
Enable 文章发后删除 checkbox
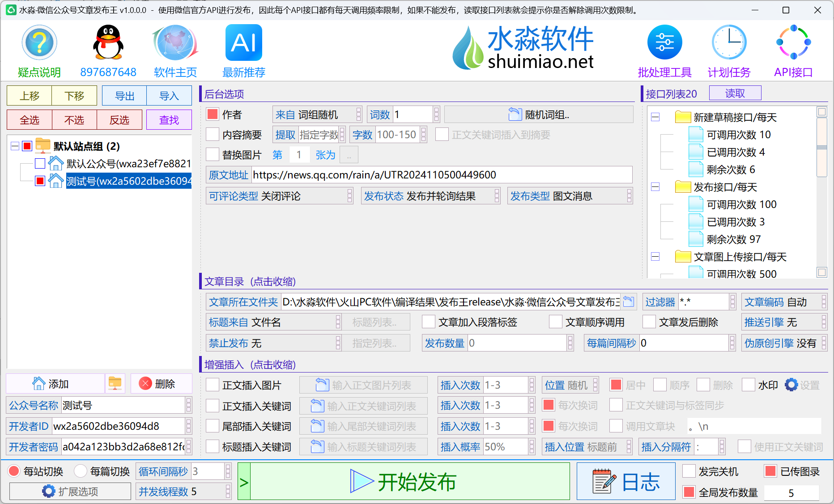pyautogui.click(x=649, y=322)
